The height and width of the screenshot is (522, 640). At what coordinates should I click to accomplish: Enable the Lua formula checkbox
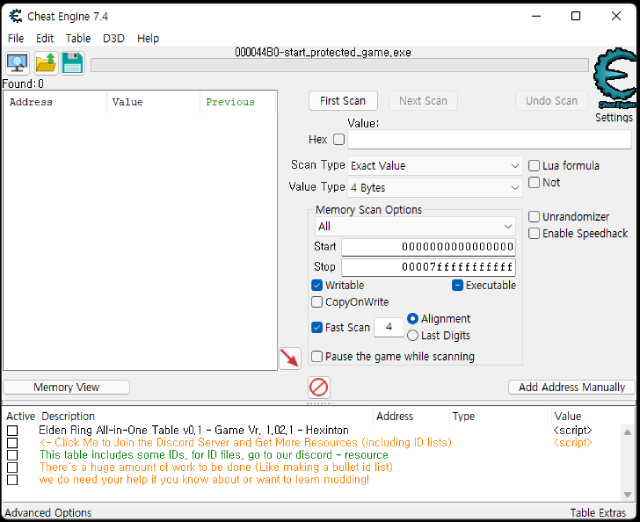pos(534,166)
